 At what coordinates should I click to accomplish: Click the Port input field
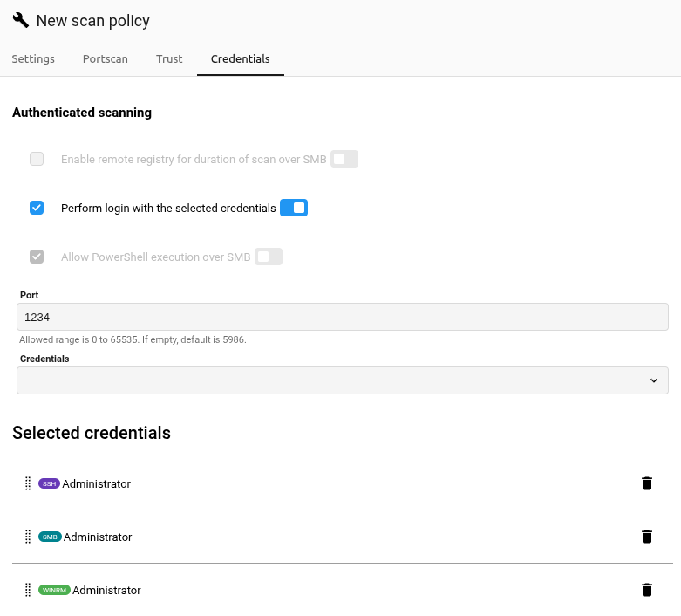342,317
